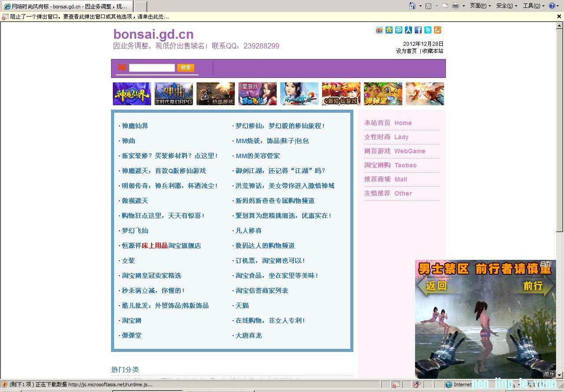
Task: Open the 弹弹堂 banner thumbnail
Action: 383,94
